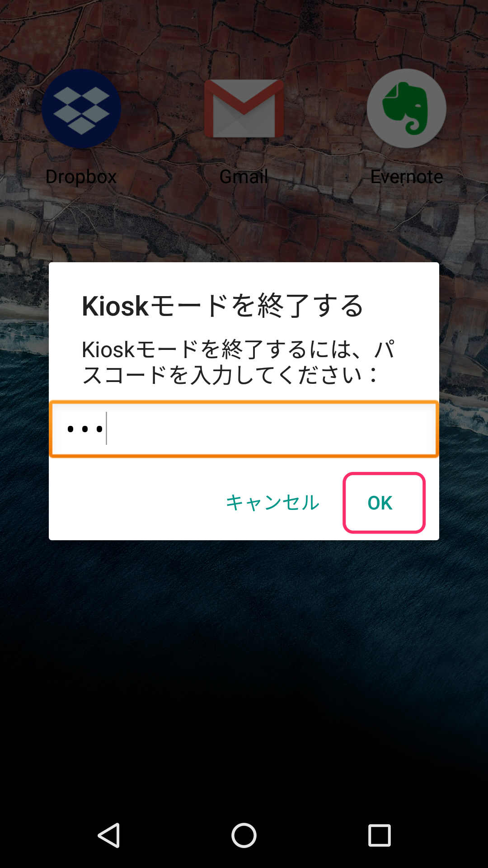The image size is (488, 868).
Task: Select the Gmail text label
Action: [x=244, y=177]
